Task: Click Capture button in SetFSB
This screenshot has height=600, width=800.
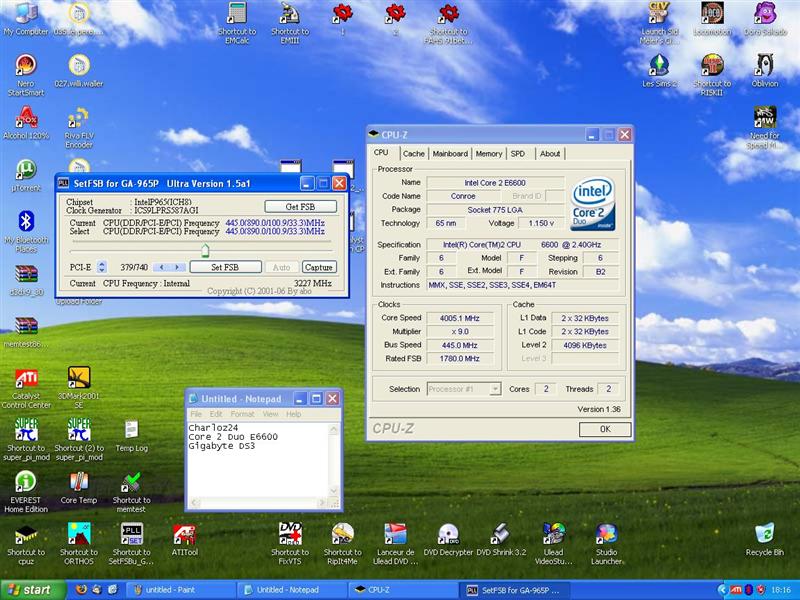Action: (x=318, y=267)
